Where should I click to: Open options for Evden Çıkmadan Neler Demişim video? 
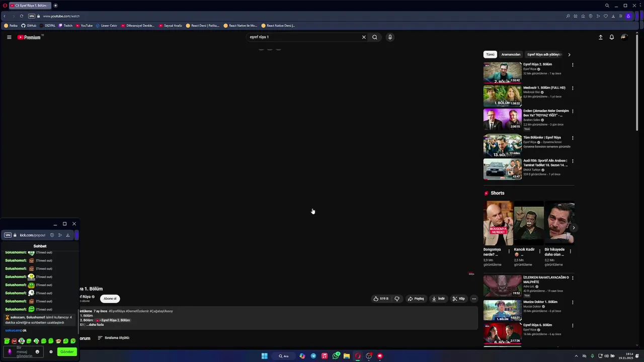coord(573,111)
